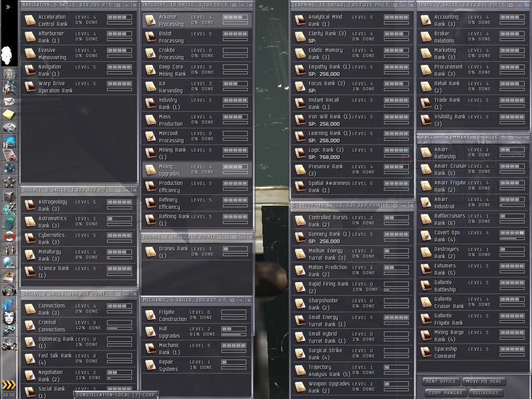Image resolution: width=532 pixels, height=399 pixels.
Task: Open the globe browser sidebar icon
Action: tap(9, 262)
